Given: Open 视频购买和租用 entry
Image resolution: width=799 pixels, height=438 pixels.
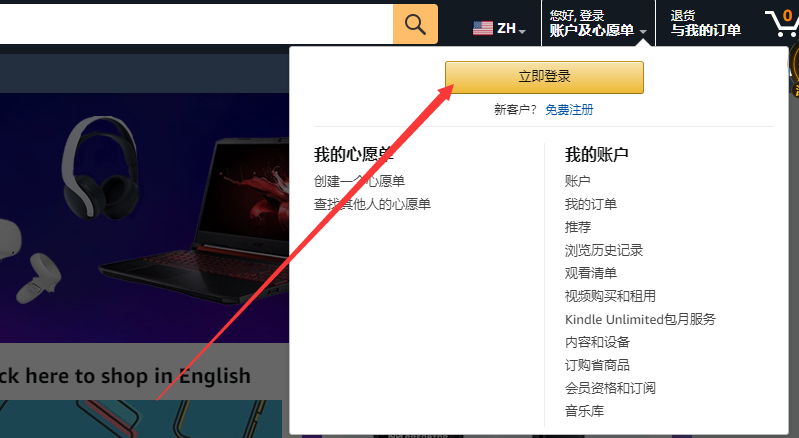Looking at the screenshot, I should point(610,296).
